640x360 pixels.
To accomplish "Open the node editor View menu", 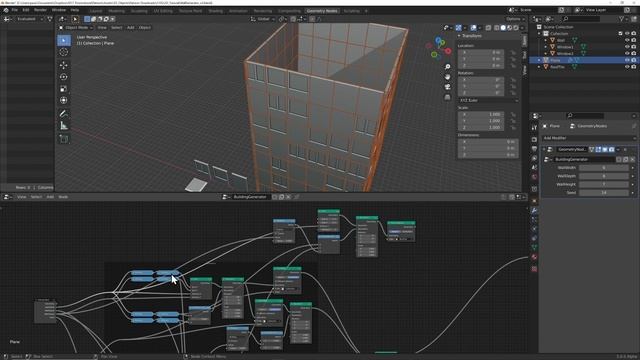I will pyautogui.click(x=21, y=197).
